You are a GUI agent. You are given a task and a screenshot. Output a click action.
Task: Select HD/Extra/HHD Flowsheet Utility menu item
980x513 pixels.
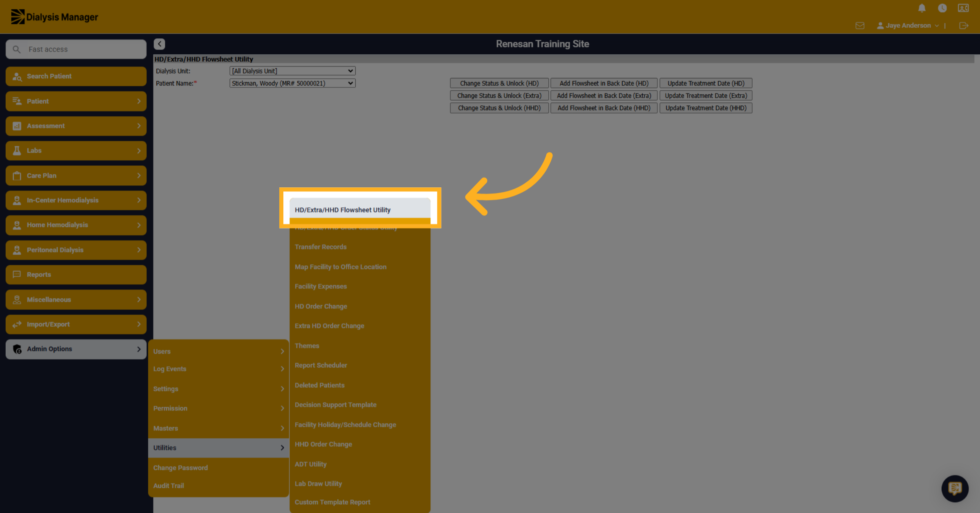360,210
